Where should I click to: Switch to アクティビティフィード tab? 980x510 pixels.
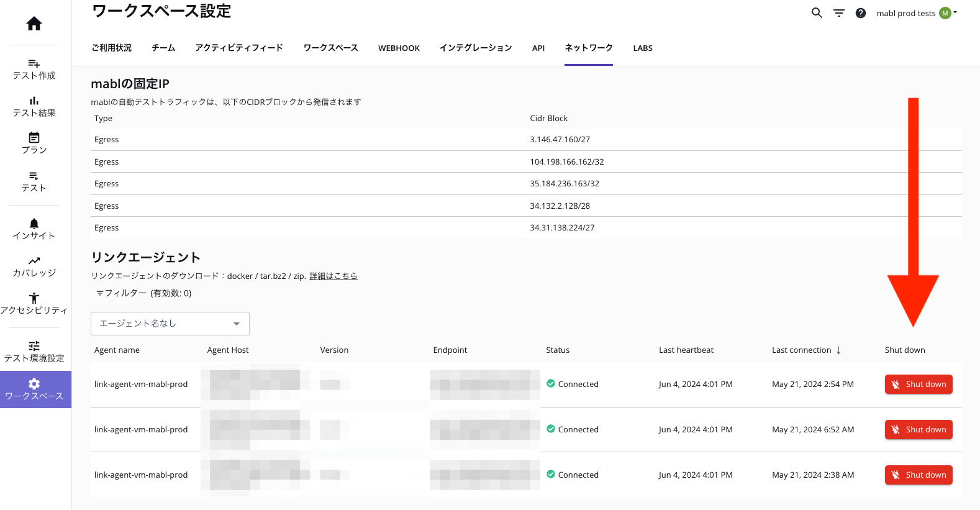point(239,48)
